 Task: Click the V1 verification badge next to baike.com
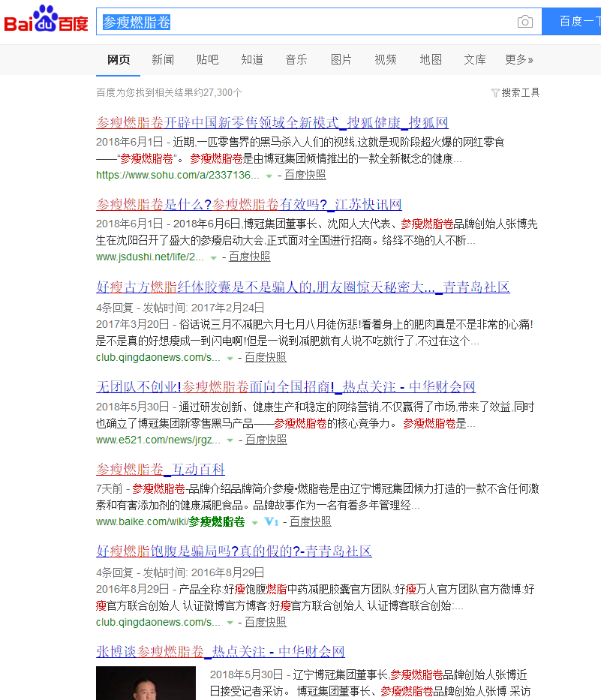pos(271,521)
